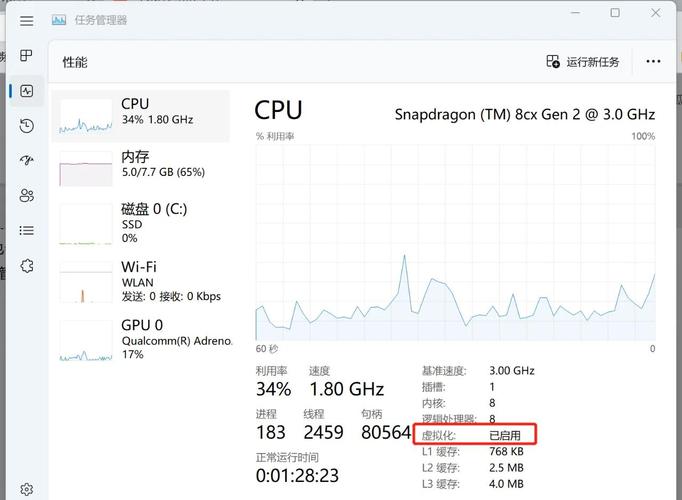Open the hamburger navigation menu
The width and height of the screenshot is (682, 500).
click(x=27, y=20)
